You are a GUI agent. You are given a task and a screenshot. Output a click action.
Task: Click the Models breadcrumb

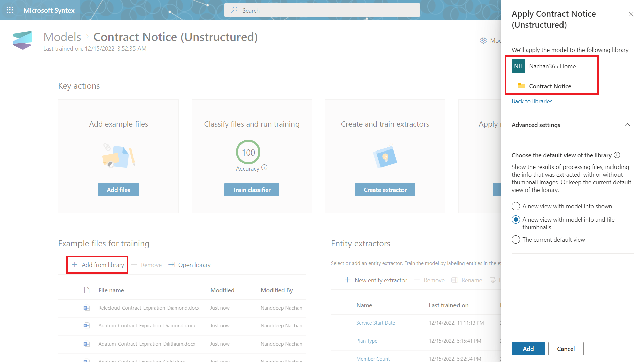tap(62, 37)
